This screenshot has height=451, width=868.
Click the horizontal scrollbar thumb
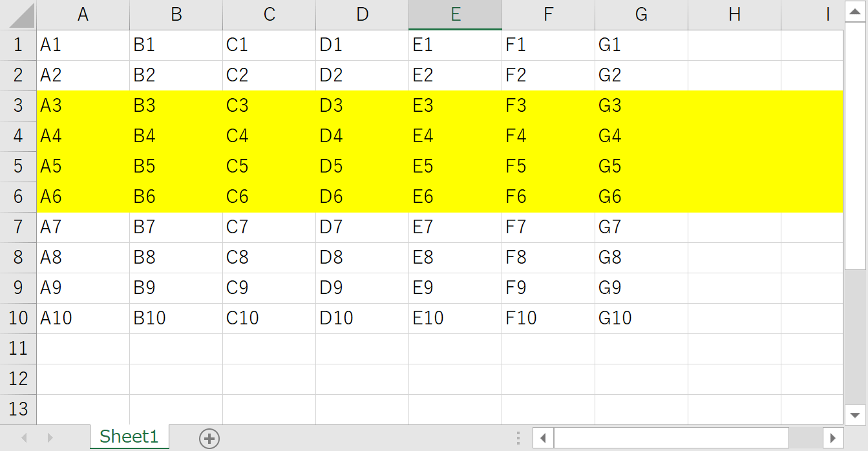(671, 439)
